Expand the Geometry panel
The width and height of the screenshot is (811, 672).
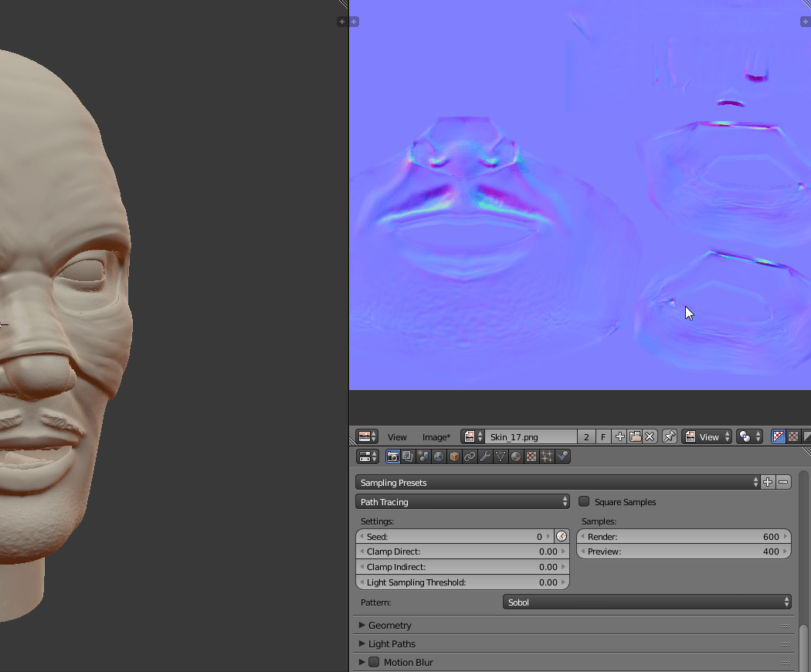click(x=389, y=625)
